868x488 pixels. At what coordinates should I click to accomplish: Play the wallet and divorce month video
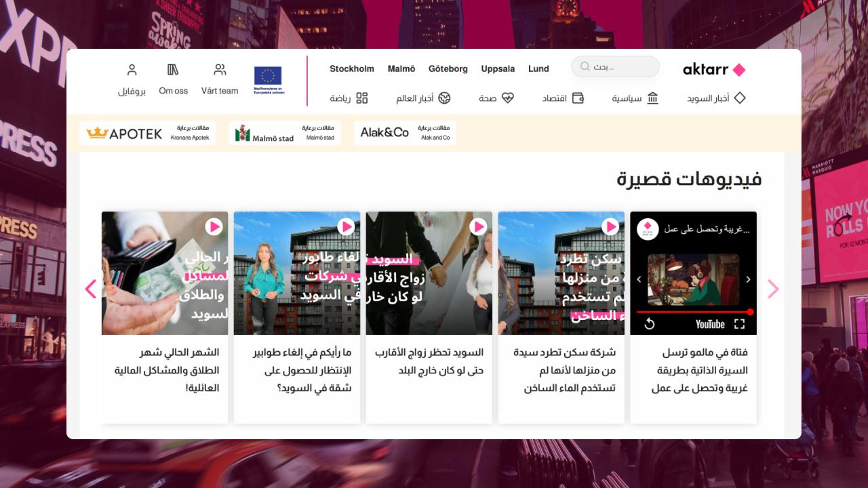214,226
